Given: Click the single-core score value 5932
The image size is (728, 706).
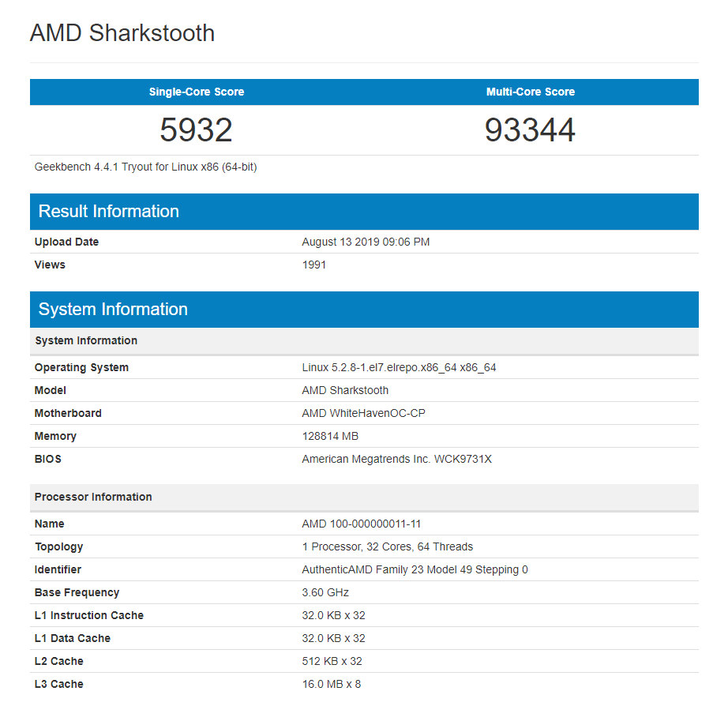Looking at the screenshot, I should (x=197, y=130).
